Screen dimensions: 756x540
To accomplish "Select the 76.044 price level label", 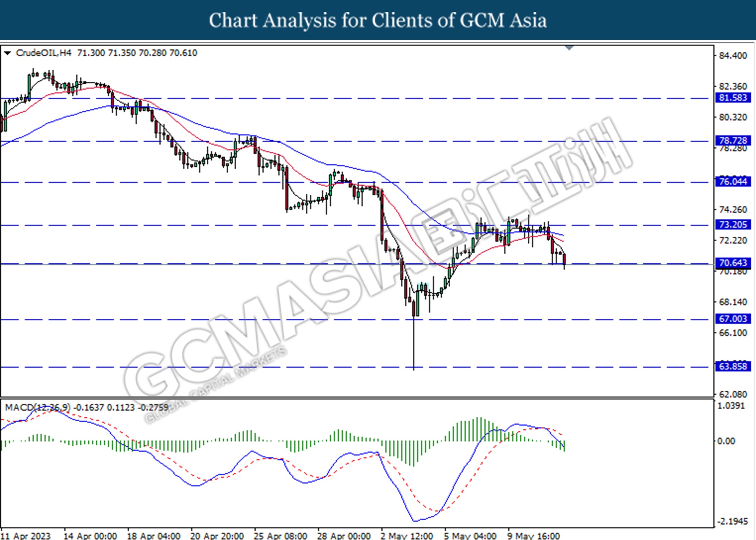I will pyautogui.click(x=733, y=182).
